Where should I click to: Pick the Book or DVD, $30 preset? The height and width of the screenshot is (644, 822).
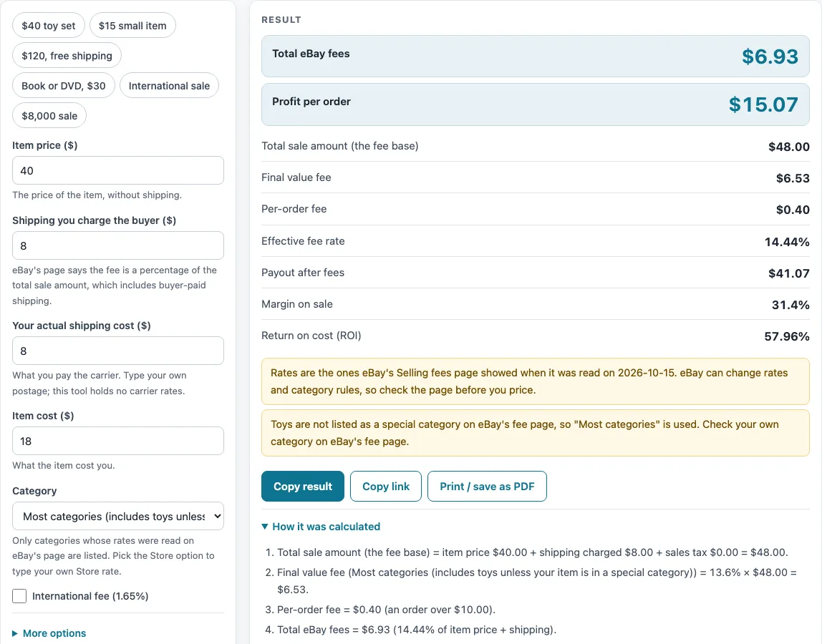(64, 85)
